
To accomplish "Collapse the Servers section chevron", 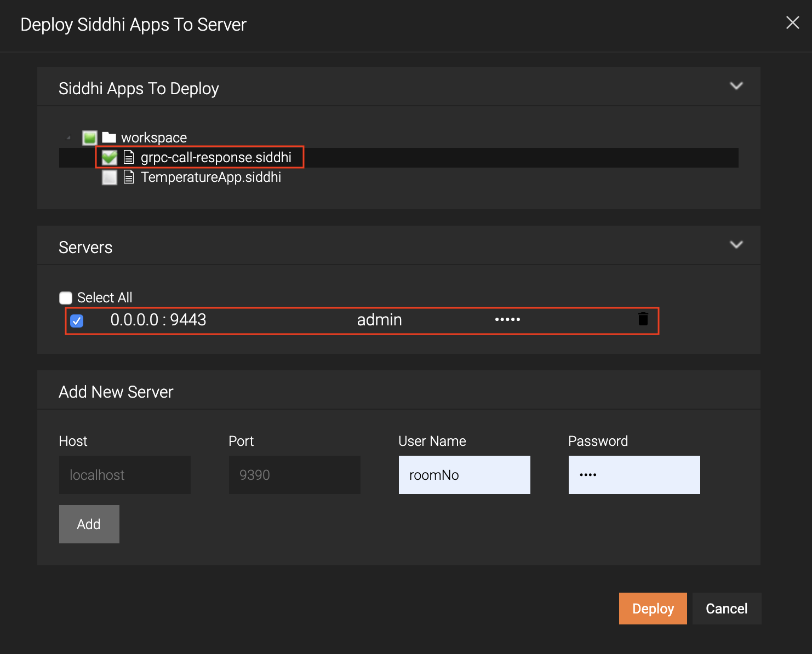I will click(736, 245).
